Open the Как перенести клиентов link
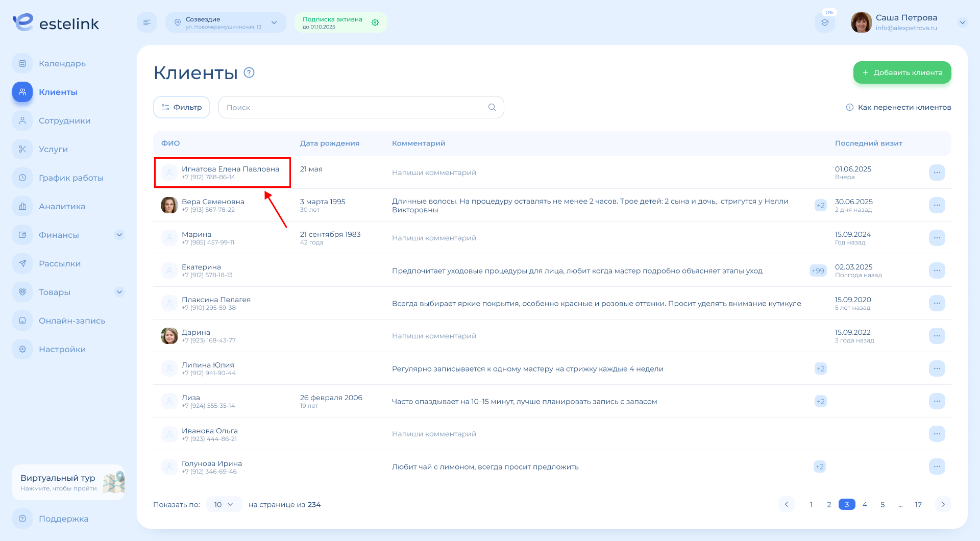The height and width of the screenshot is (541, 980). click(904, 107)
